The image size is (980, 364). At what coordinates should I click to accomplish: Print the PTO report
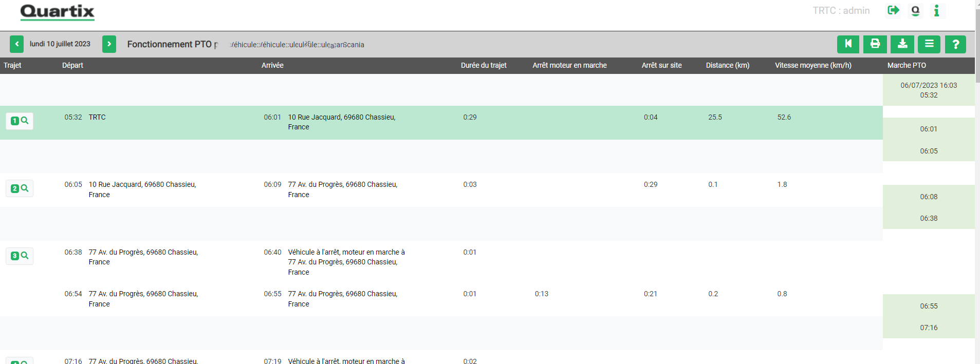(x=875, y=44)
